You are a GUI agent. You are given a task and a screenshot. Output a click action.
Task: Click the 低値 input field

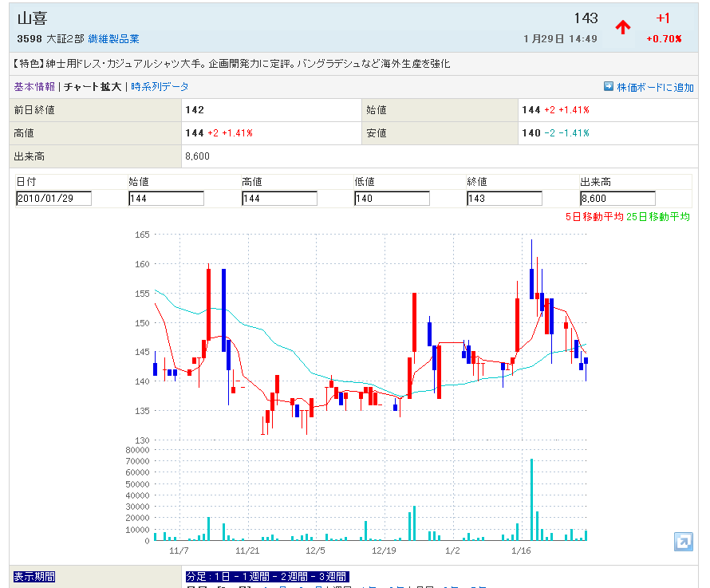pyautogui.click(x=392, y=199)
